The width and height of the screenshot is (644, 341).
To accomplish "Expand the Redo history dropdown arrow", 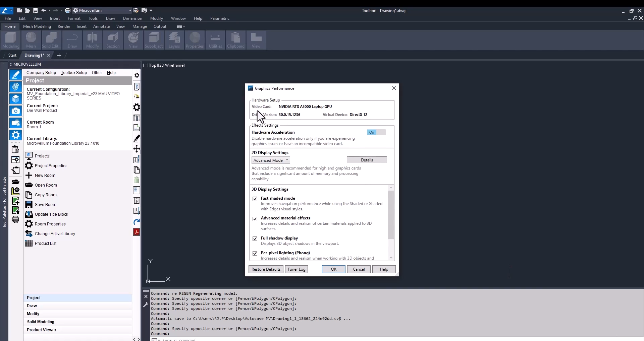I will point(61,10).
